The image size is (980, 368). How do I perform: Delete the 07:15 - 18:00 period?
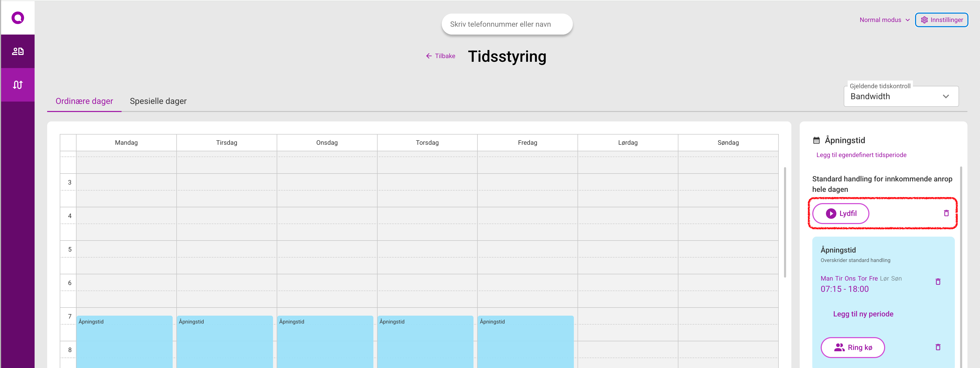938,282
